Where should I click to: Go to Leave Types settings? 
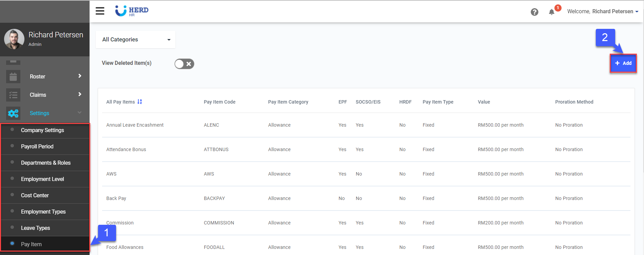[x=35, y=228]
